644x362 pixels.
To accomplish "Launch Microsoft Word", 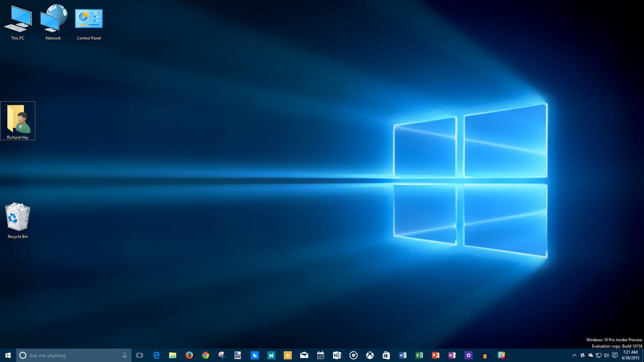I will point(403,355).
